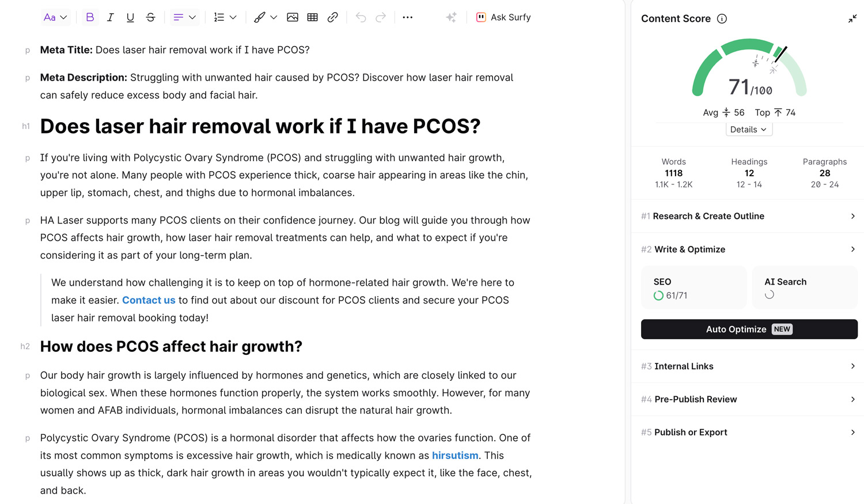
Task: Open the Contact us link
Action: click(149, 300)
